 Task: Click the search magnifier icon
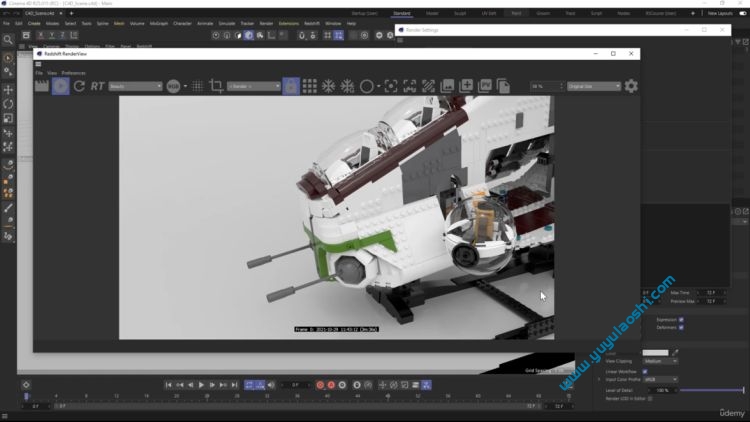pos(8,40)
